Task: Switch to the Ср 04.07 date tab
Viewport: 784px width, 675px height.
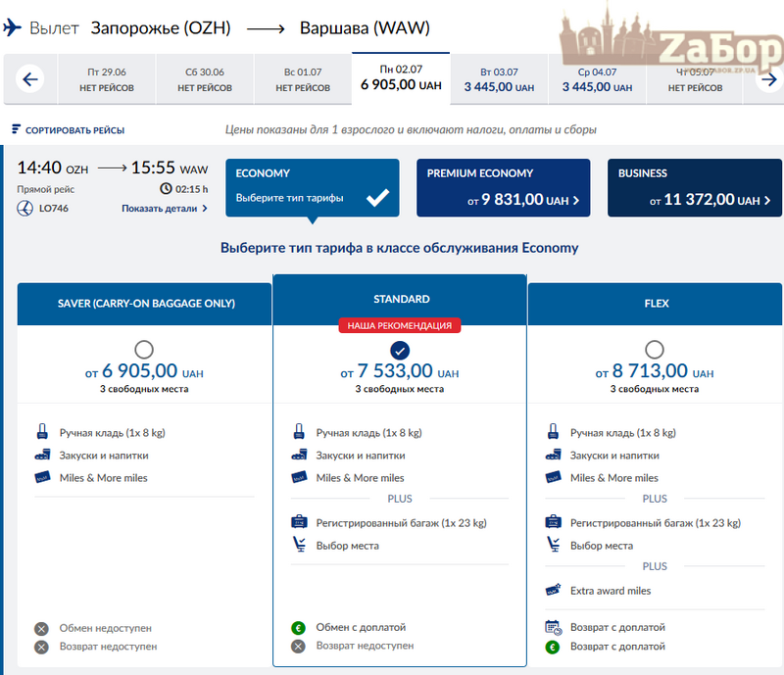Action: click(597, 79)
